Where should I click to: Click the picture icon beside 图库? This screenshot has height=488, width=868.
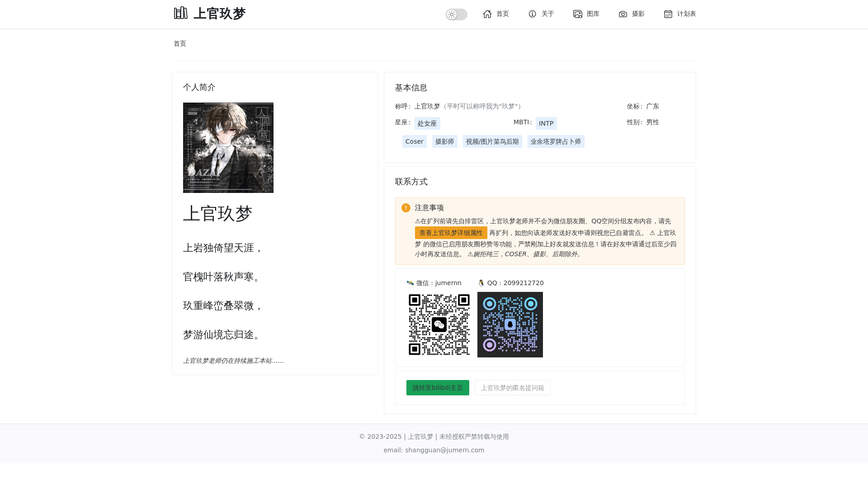pyautogui.click(x=578, y=14)
